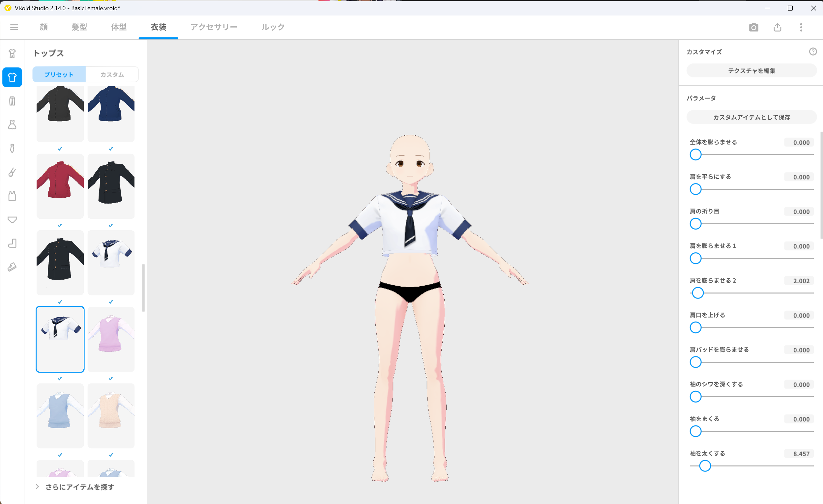823x504 pixels.
Task: Switch to the ルック tab
Action: tap(273, 27)
